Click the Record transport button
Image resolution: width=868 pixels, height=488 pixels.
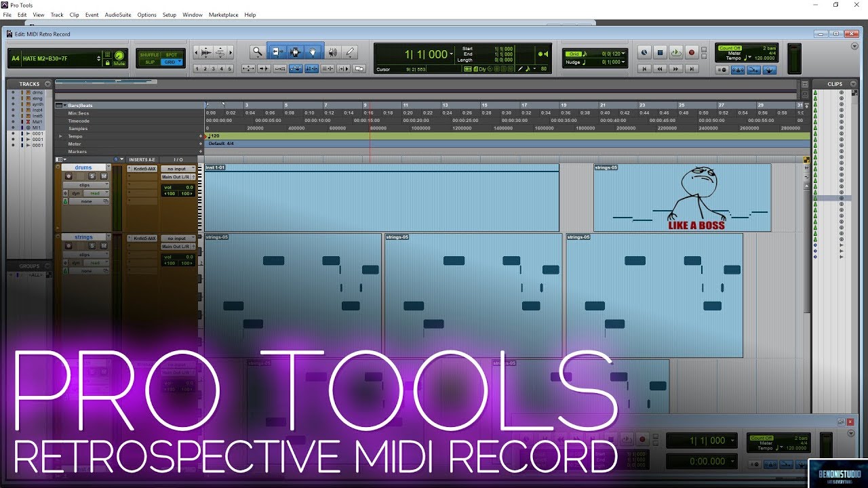pyautogui.click(x=692, y=52)
